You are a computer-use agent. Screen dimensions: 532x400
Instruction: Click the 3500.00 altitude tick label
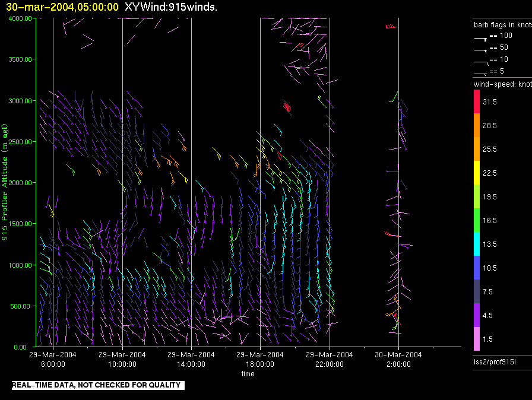(x=20, y=59)
